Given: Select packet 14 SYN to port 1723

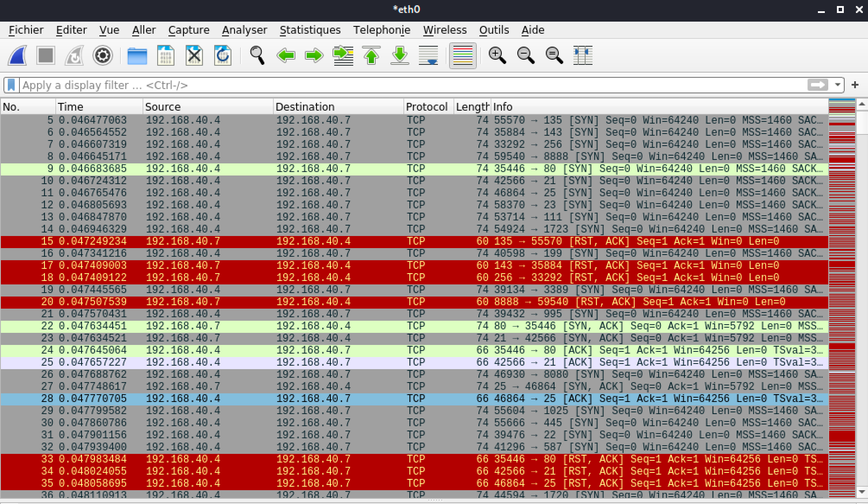Looking at the screenshot, I should [414, 229].
